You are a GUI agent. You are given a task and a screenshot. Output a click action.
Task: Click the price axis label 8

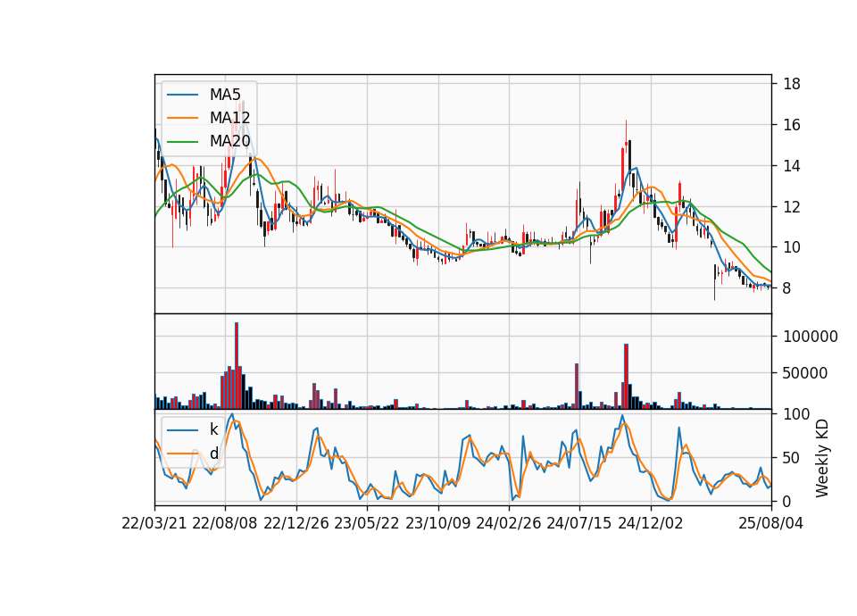(787, 288)
